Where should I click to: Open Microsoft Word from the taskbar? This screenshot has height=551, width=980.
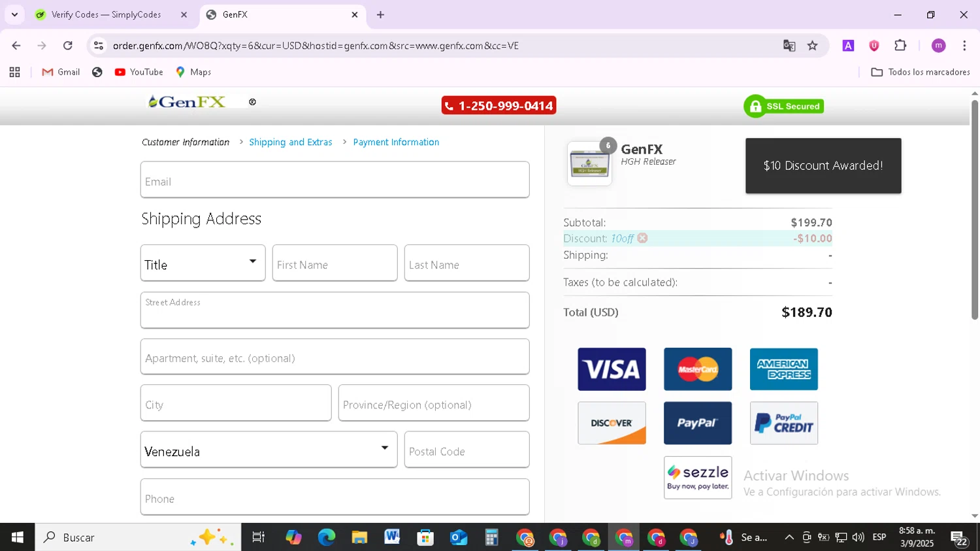point(392,537)
